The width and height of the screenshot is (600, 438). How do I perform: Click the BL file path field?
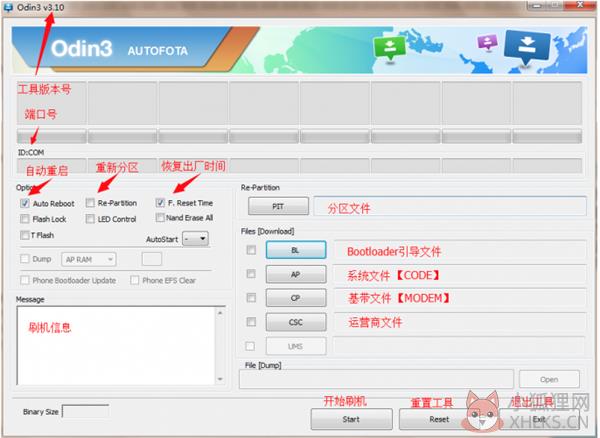point(460,251)
